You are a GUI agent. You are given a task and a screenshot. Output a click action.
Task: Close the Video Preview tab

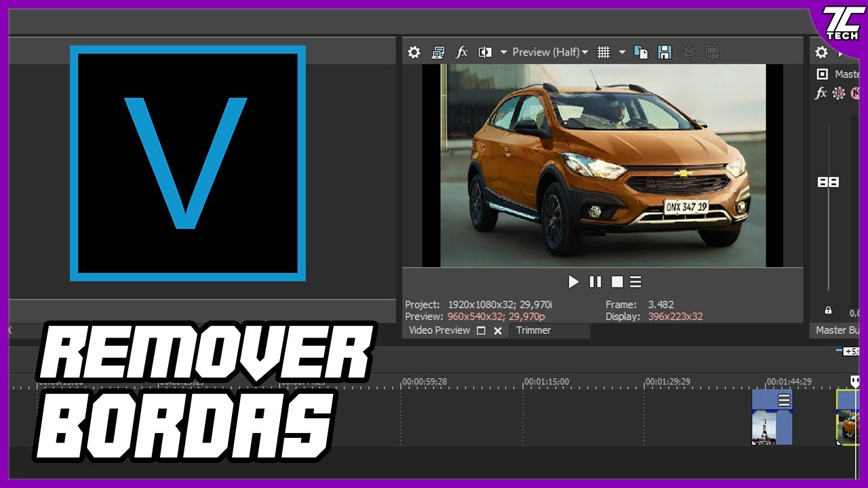498,331
